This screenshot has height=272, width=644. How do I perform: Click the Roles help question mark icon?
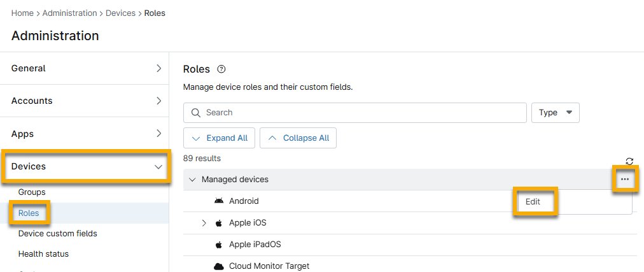(221, 69)
